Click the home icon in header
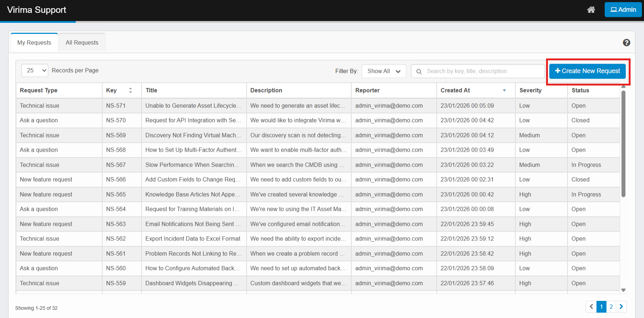 tap(591, 10)
